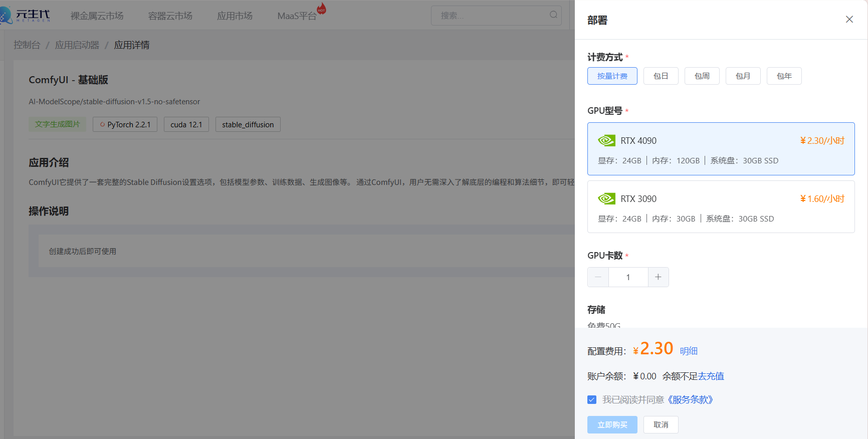Choose the RTX 3090 GPU card
Viewport: 868px width, 439px height.
click(721, 207)
